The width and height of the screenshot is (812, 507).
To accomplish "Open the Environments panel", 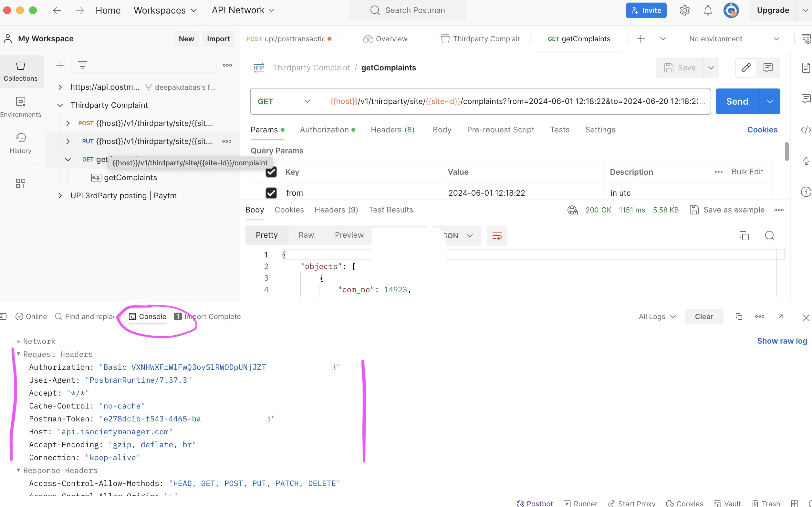I will pos(21,107).
